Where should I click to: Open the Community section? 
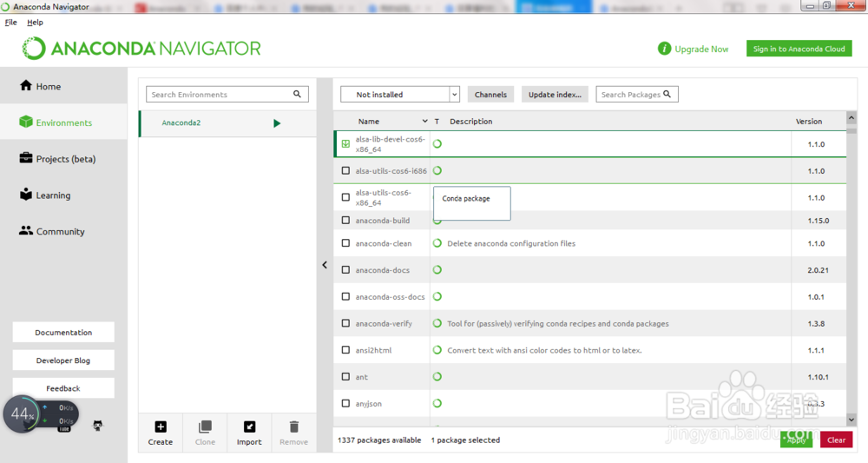[x=52, y=231]
